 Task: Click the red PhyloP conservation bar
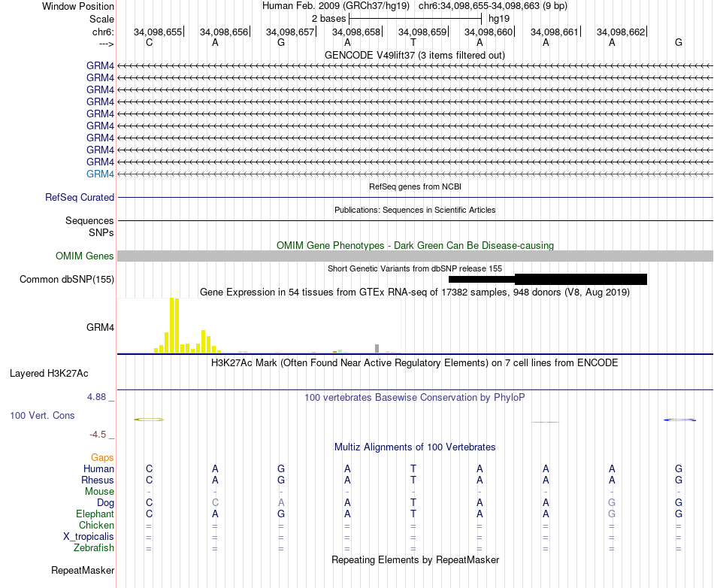(546, 423)
